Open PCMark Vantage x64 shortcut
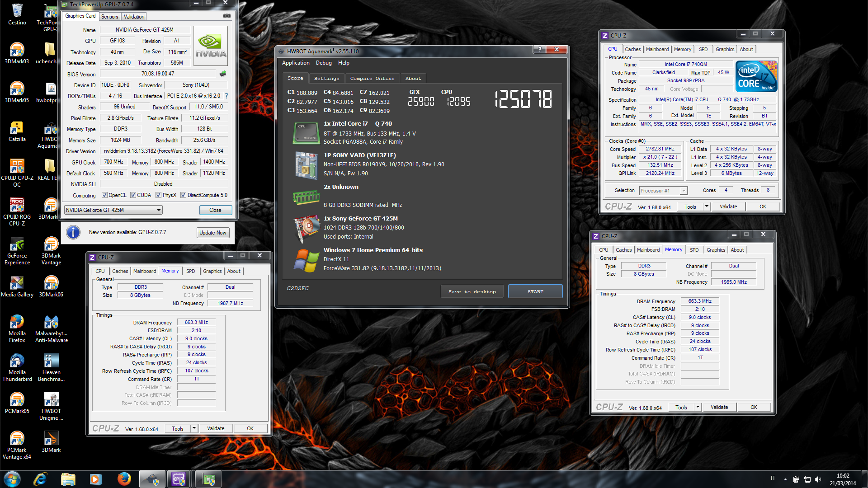Viewport: 868px width, 488px height. [x=17, y=445]
